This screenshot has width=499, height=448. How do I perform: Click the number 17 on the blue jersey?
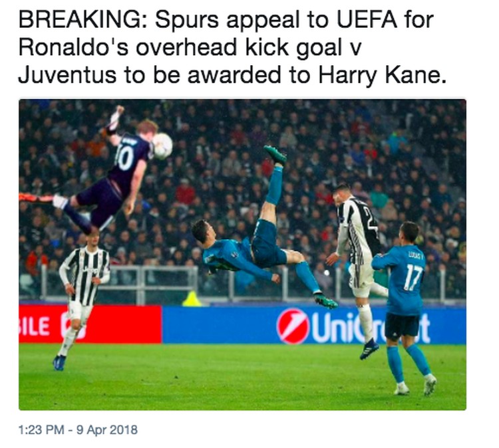(x=413, y=278)
